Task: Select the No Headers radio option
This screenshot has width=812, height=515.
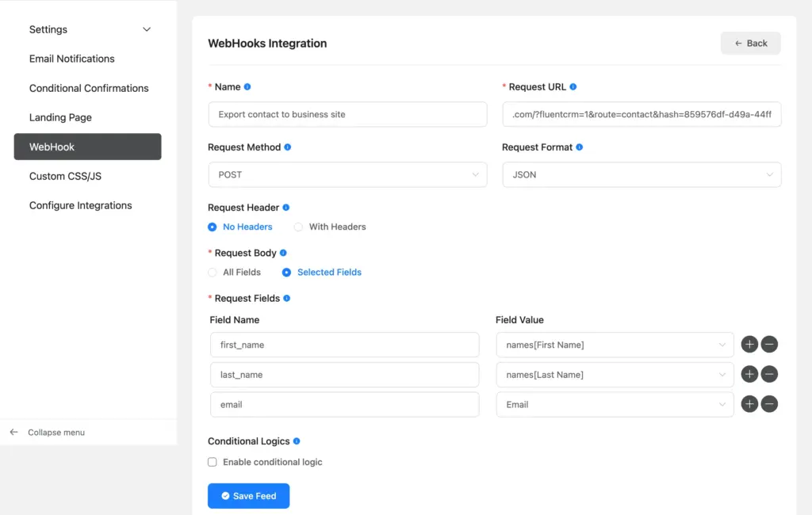Action: (213, 227)
